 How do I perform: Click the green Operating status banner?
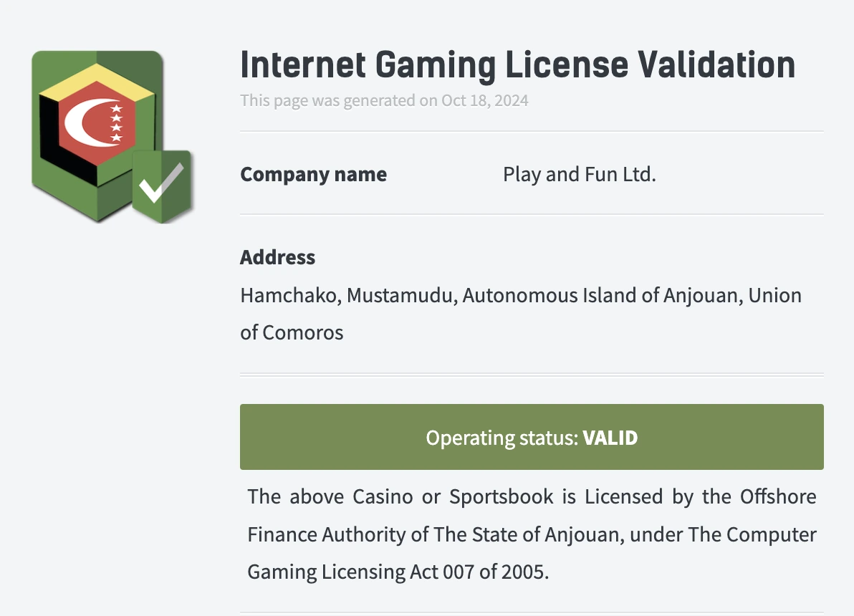532,437
